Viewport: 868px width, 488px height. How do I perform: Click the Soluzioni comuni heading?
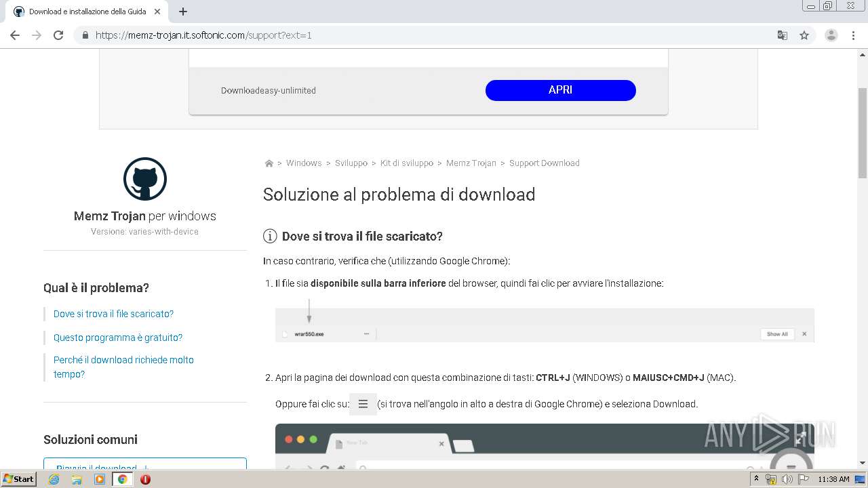coord(90,440)
